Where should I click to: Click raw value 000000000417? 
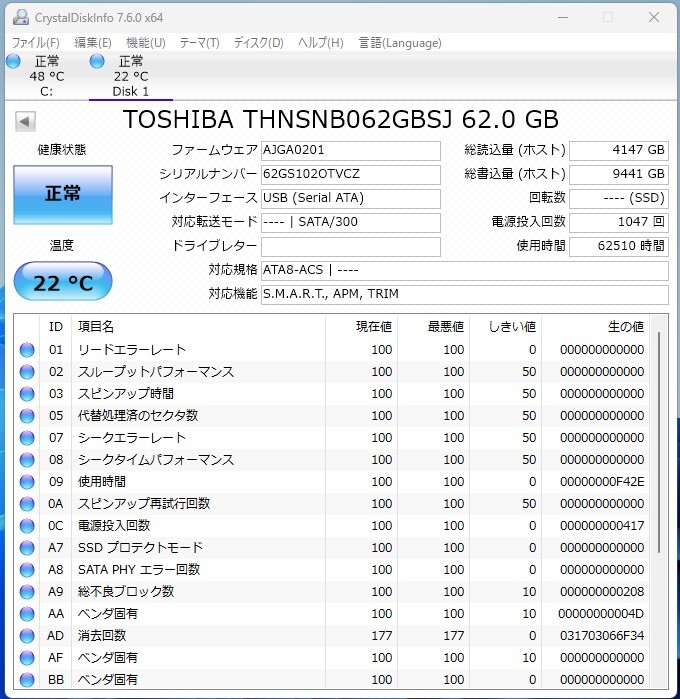click(602, 526)
